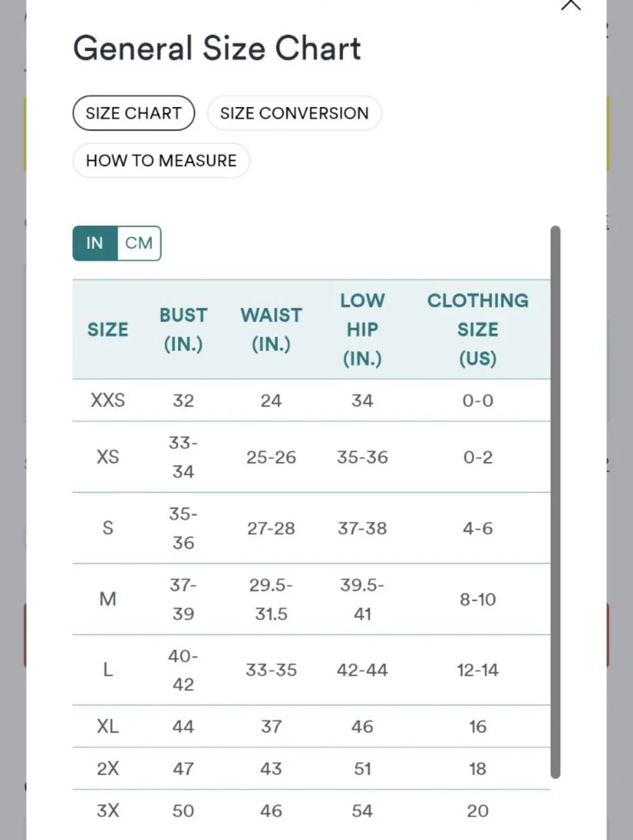Select the IN units toggle
This screenshot has width=633, height=840.
click(95, 243)
